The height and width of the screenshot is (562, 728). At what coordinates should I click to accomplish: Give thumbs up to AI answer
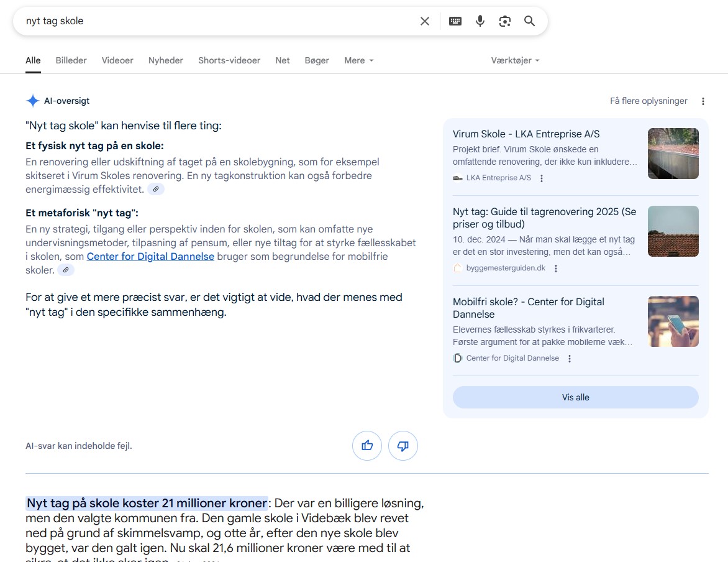(367, 446)
